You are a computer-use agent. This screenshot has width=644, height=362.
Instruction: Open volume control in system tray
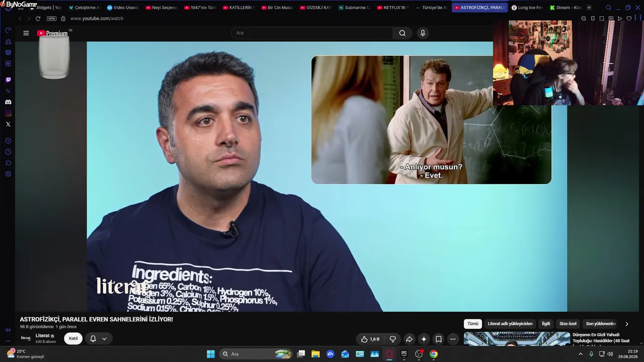tap(610, 354)
